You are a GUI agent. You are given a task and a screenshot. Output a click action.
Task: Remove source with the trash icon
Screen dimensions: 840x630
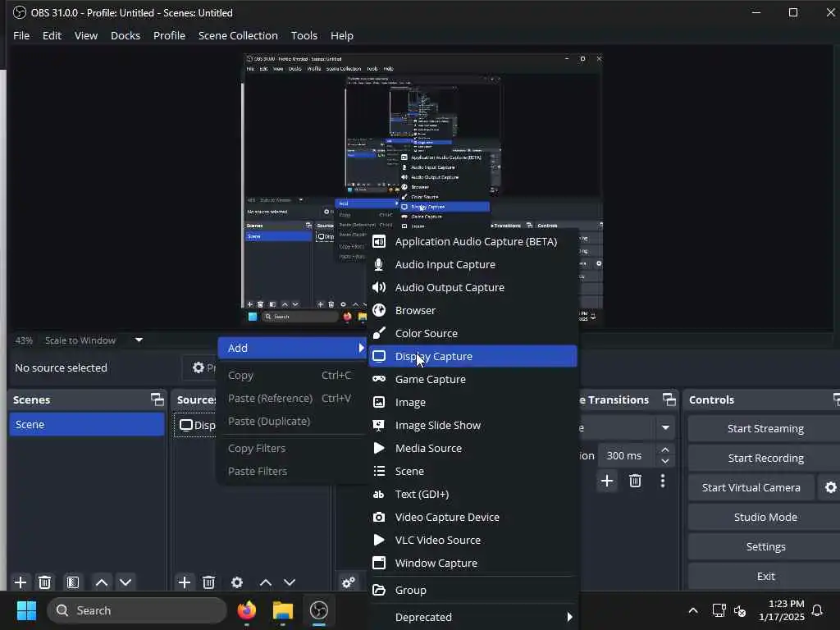tap(209, 582)
